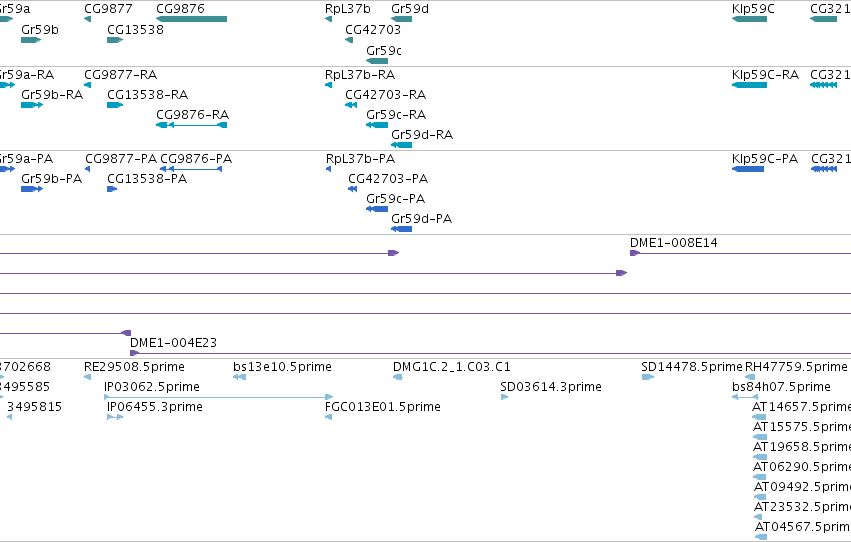Select the CG9876 gene glyph

192,19
